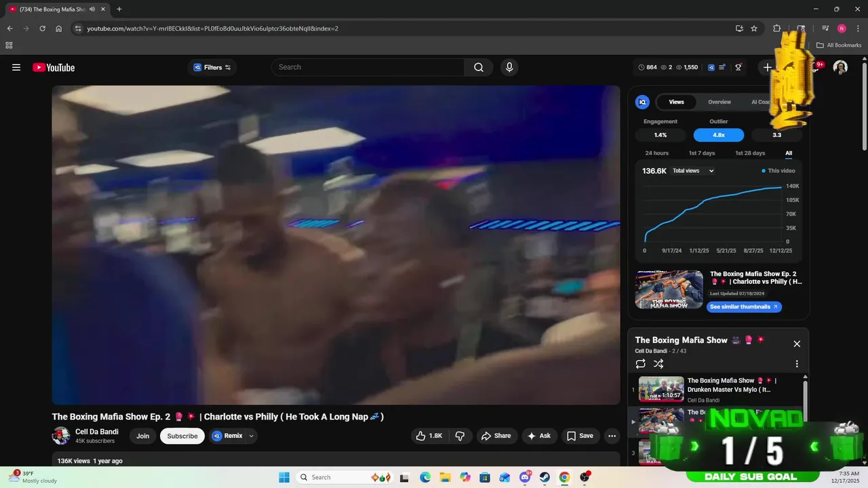Click the vidIQ Remix button
Screen dimensions: 868x488
227,436
